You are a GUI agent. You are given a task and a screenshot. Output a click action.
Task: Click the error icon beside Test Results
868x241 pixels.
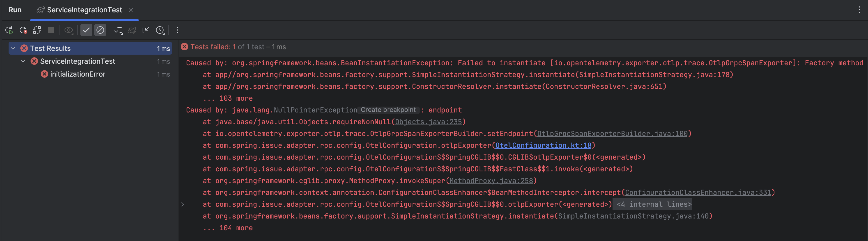tap(24, 48)
